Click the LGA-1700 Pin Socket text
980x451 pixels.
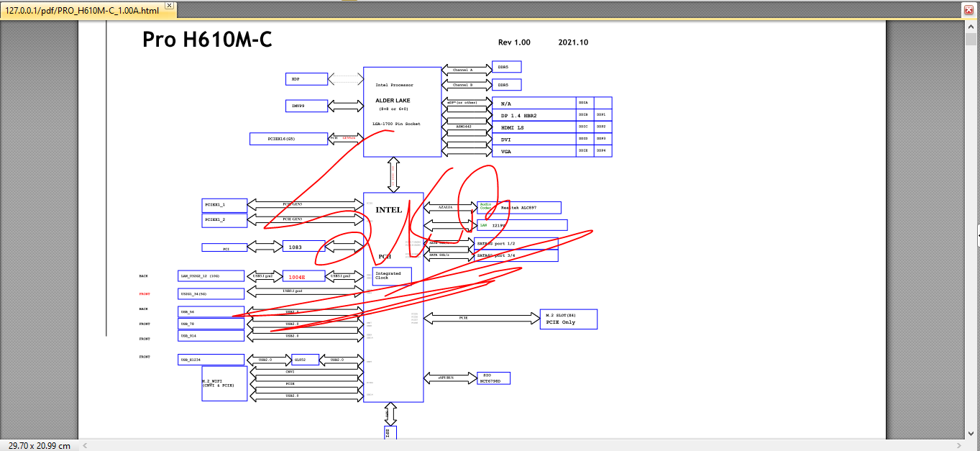396,124
